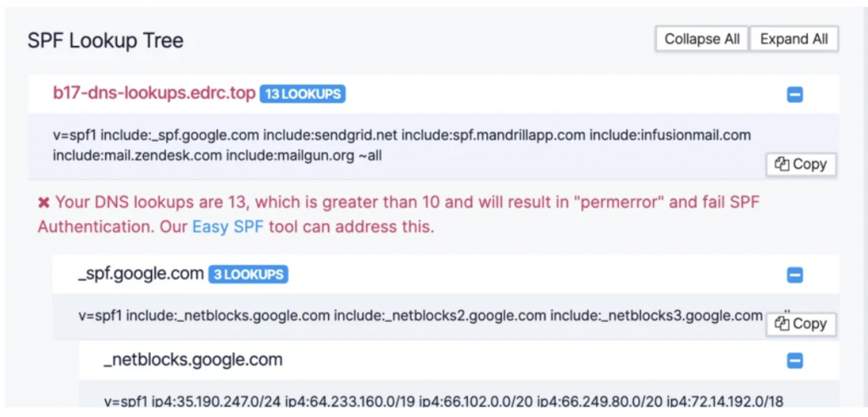Click the DNS lookups permerror warning message
This screenshot has width=868, height=417.
(398, 214)
